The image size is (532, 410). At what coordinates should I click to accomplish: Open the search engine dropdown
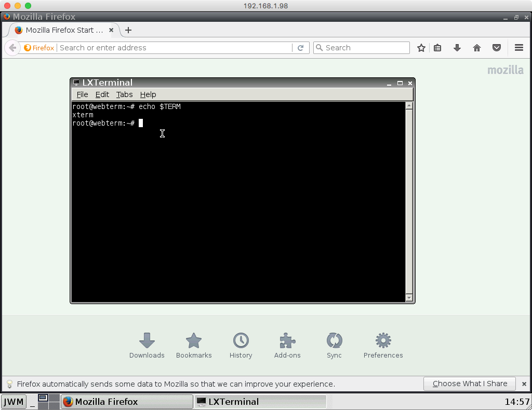[x=318, y=47]
